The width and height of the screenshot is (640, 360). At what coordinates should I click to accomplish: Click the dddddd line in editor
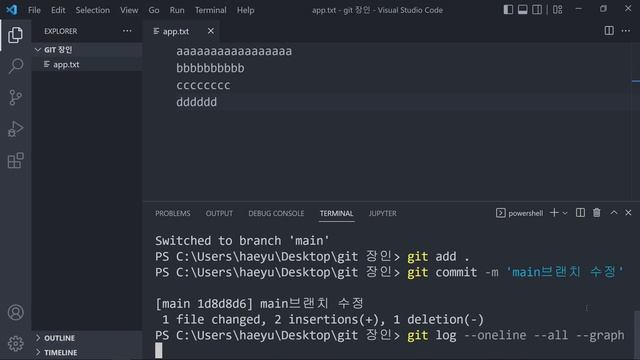click(x=196, y=102)
